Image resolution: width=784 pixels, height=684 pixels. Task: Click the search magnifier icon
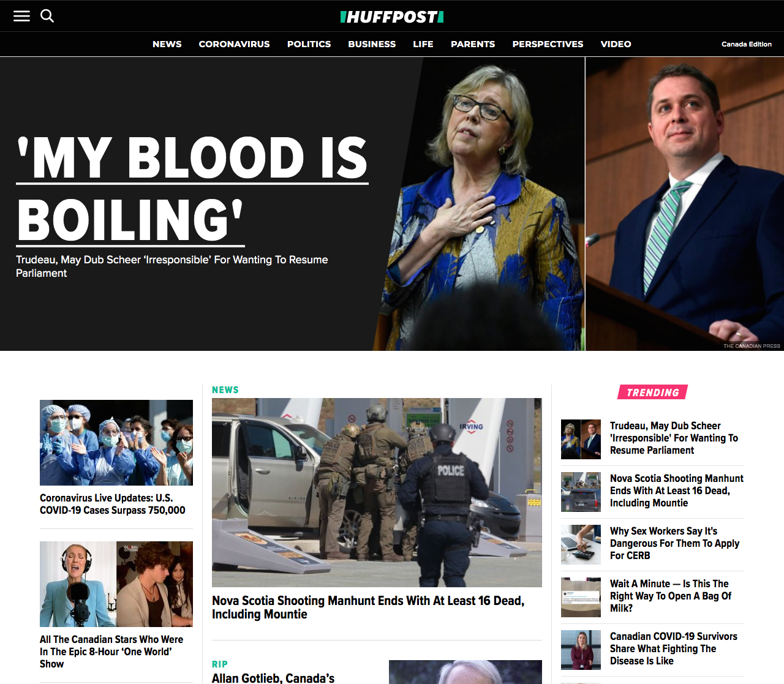(x=47, y=16)
